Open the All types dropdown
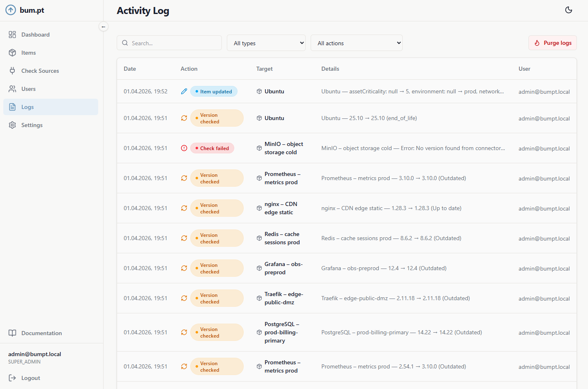Viewport: 588px width, 389px height. click(x=266, y=43)
